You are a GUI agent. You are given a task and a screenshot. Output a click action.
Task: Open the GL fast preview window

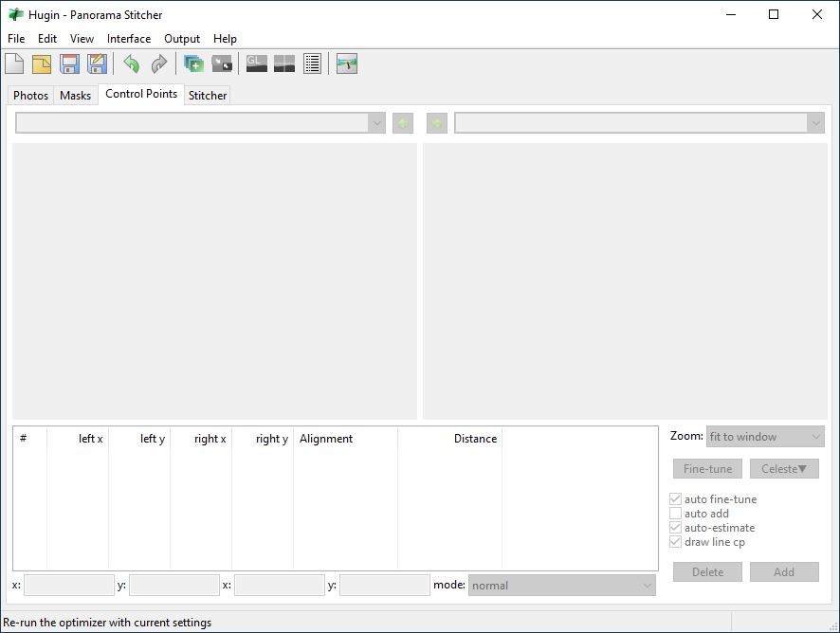(257, 63)
